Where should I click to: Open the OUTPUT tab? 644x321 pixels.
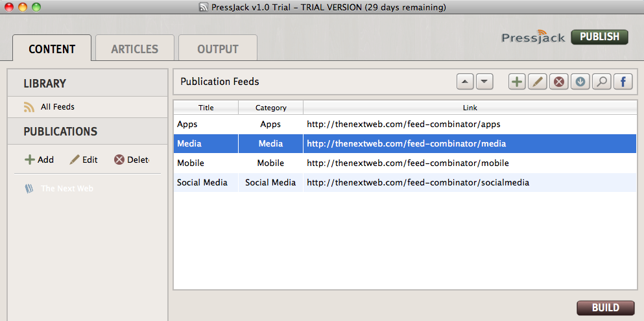point(218,48)
